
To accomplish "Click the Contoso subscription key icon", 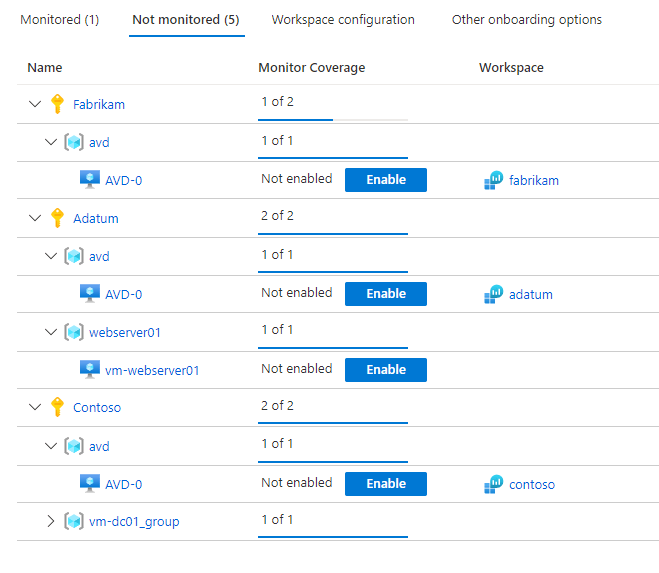I will click(57, 408).
